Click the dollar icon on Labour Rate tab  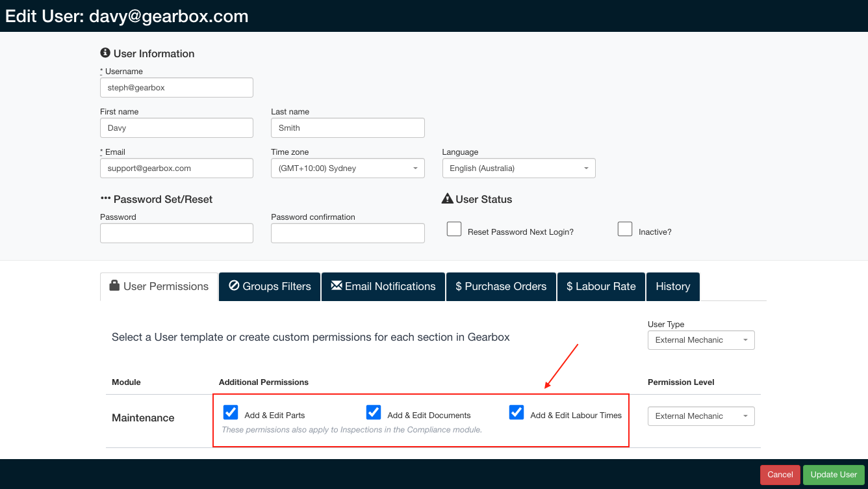pyautogui.click(x=570, y=286)
